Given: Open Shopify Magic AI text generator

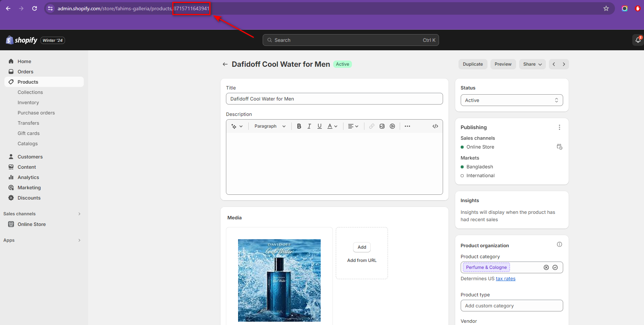Looking at the screenshot, I should point(237,126).
